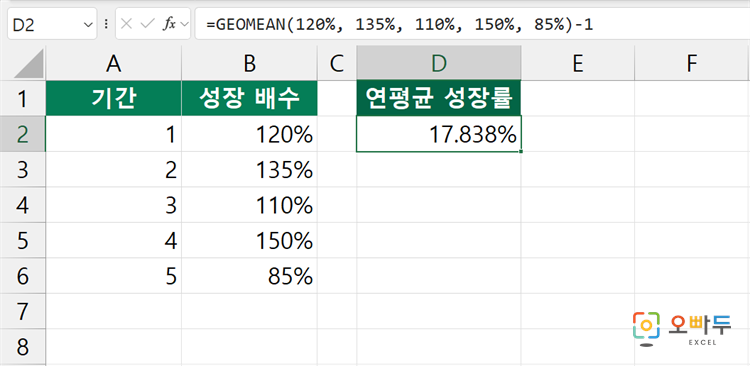Click inside the GEOMEAN formula bar
The image size is (750, 366).
tap(473, 24)
